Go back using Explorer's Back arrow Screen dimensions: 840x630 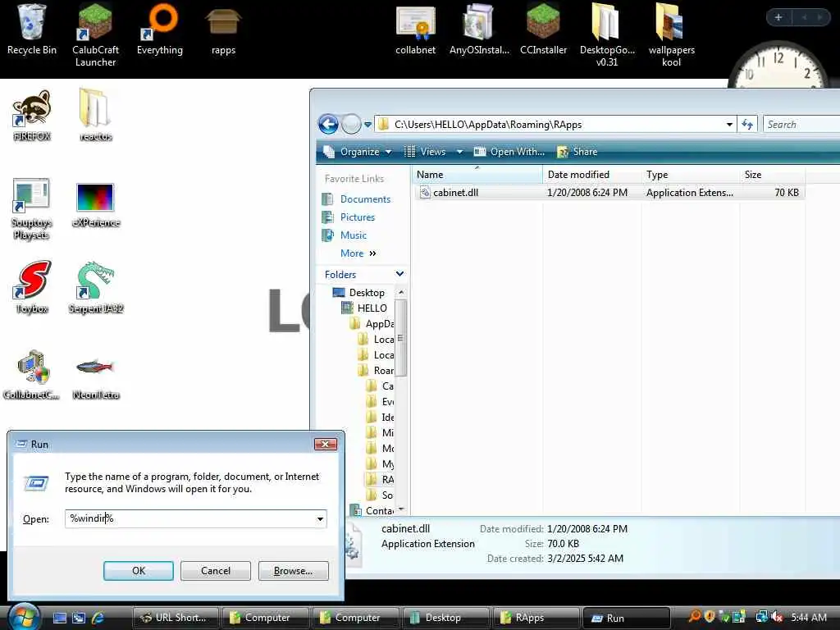[328, 125]
